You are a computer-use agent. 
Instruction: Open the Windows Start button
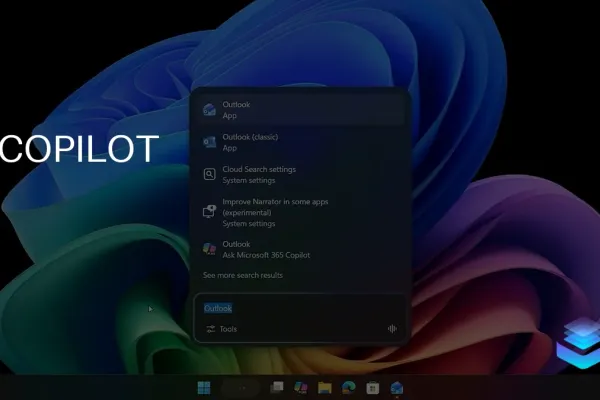click(x=204, y=388)
